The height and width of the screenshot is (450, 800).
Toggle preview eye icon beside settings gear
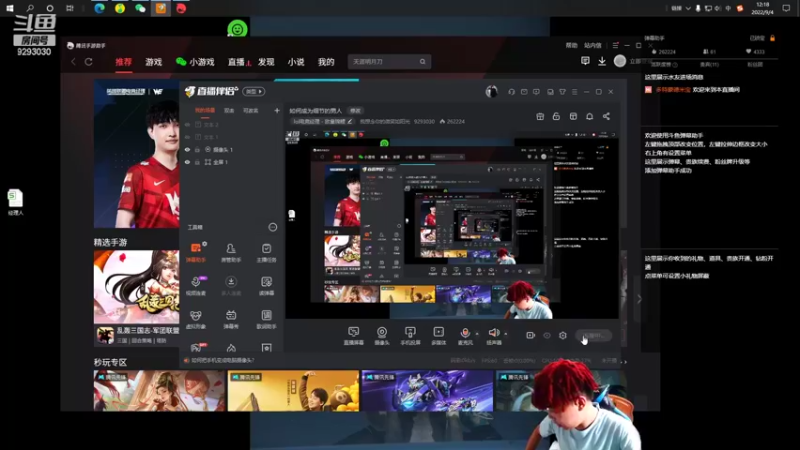coord(547,335)
